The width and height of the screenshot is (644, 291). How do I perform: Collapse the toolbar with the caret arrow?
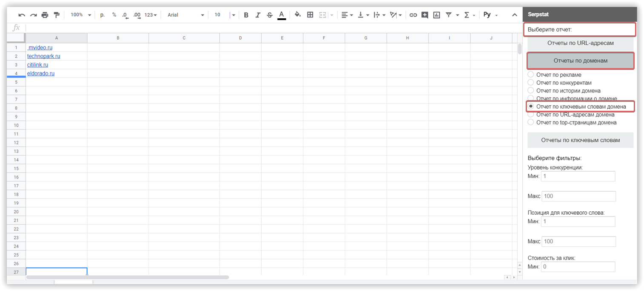tap(515, 15)
